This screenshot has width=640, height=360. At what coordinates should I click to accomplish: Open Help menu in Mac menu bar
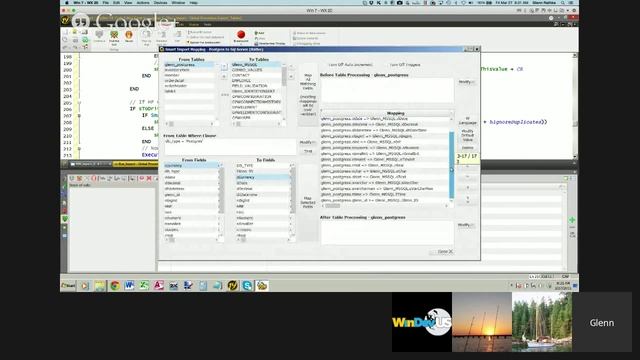pyautogui.click(x=194, y=2)
